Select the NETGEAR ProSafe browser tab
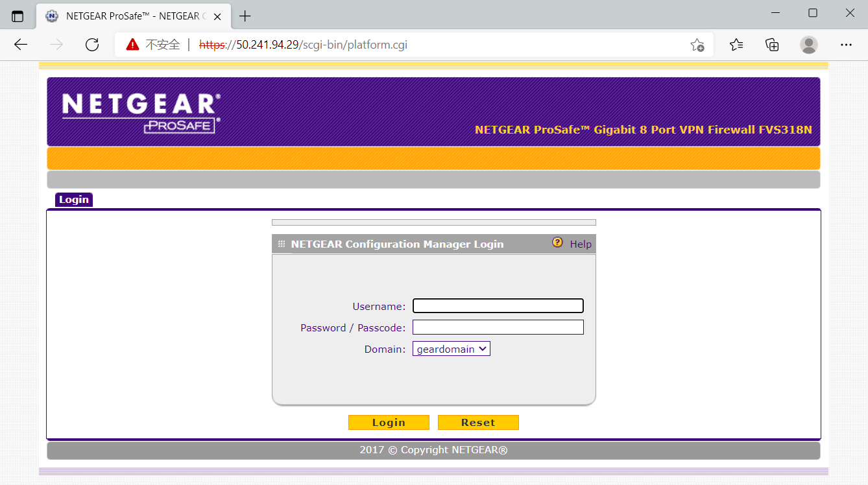Image resolution: width=868 pixels, height=485 pixels. click(x=134, y=16)
